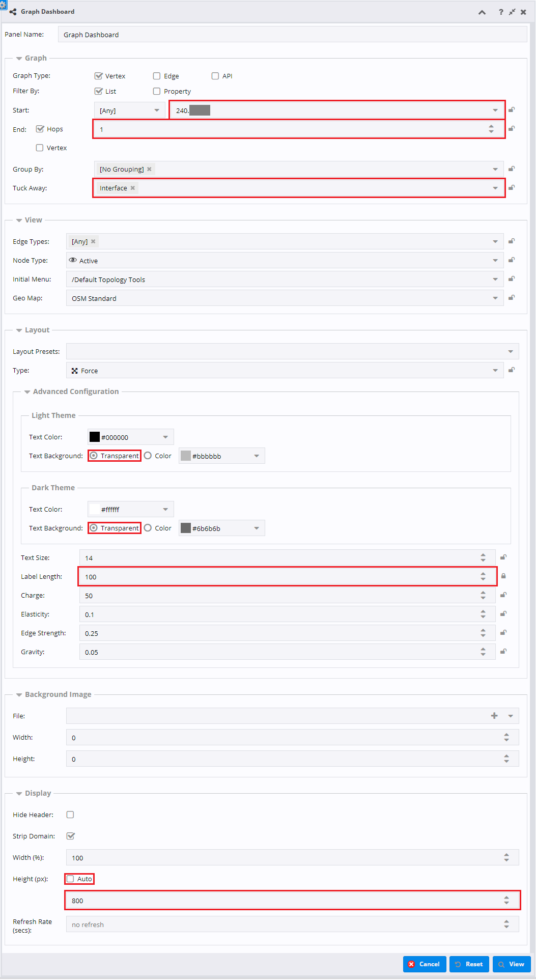Click the View button
Viewport: 536px width, 980px height.
pos(512,964)
